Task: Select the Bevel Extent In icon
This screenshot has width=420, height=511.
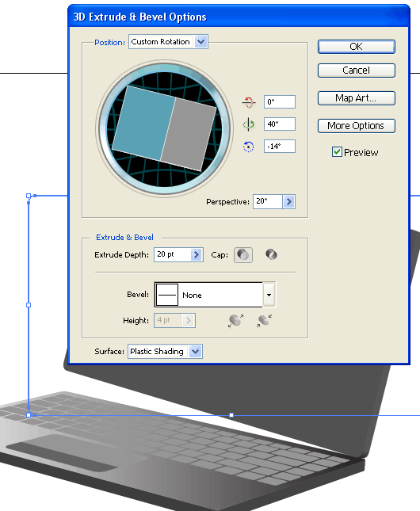Action: click(264, 321)
